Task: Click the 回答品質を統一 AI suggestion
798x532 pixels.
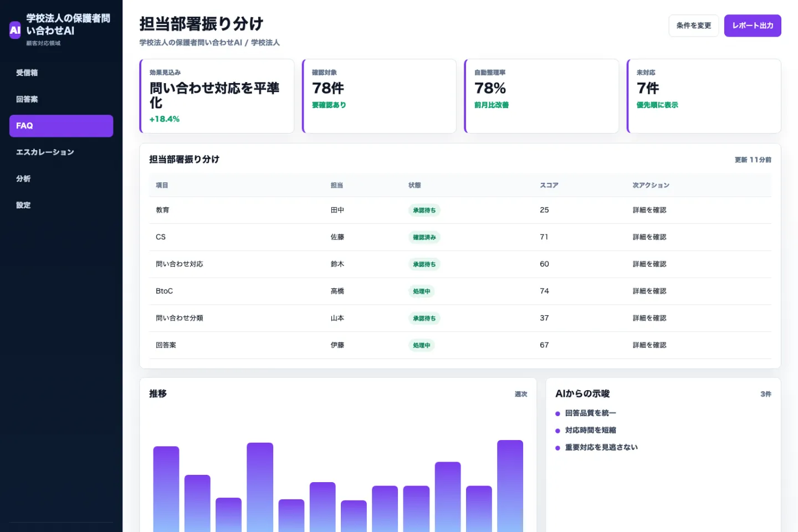Action: click(590, 413)
